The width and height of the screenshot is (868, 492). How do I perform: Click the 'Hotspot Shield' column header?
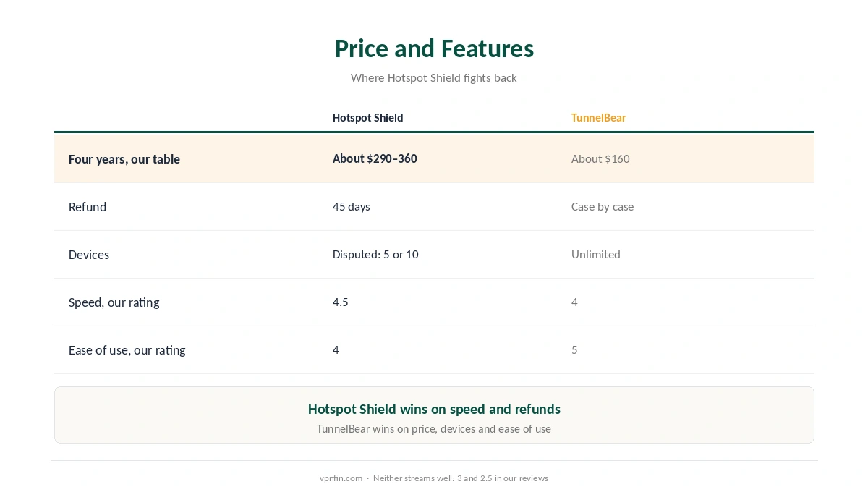coord(367,118)
